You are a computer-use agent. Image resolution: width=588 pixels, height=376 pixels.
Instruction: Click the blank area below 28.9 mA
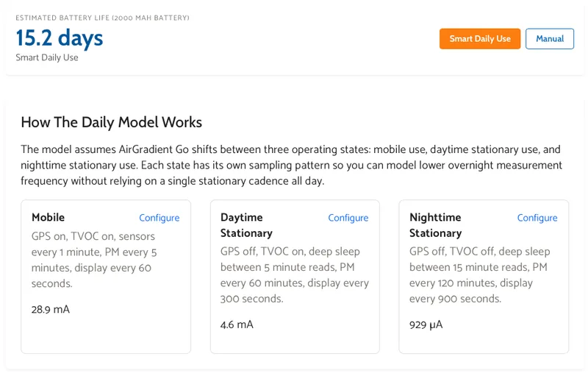(x=105, y=336)
